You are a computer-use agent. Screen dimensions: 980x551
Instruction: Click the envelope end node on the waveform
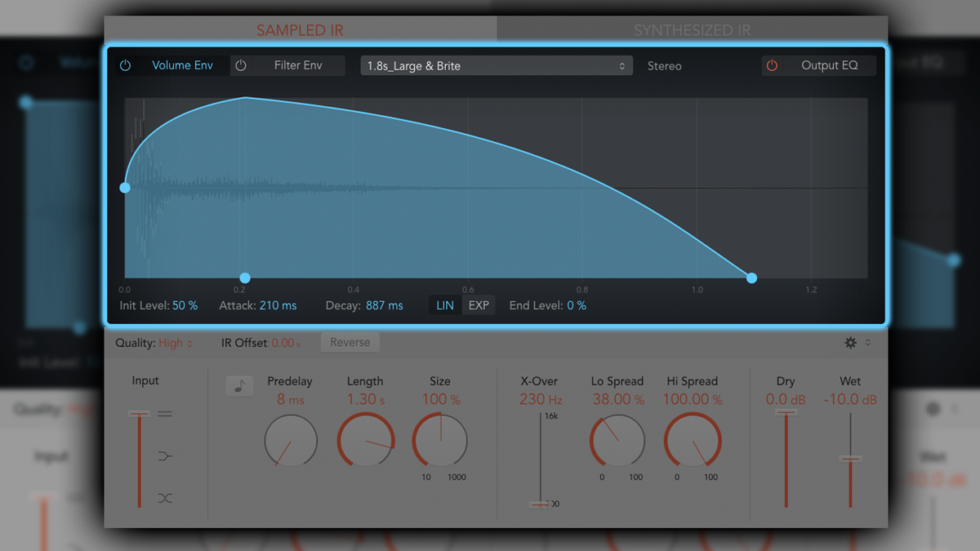(x=751, y=278)
